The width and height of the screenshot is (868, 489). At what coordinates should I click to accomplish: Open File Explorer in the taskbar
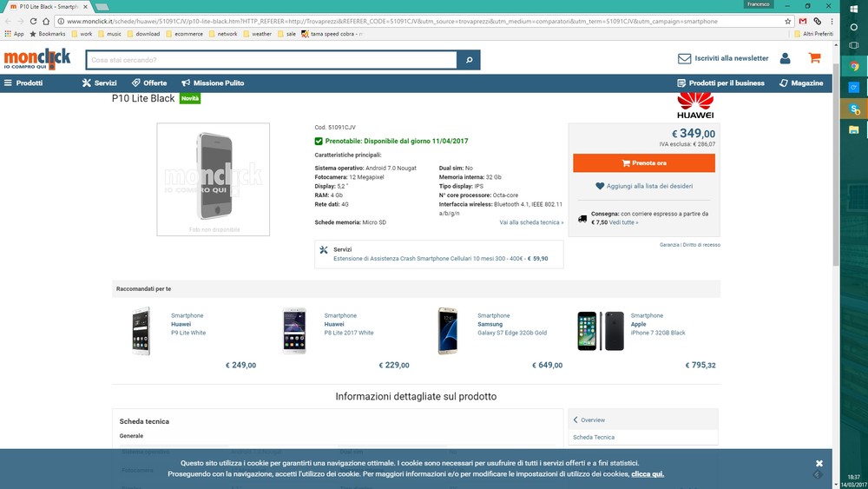click(854, 129)
